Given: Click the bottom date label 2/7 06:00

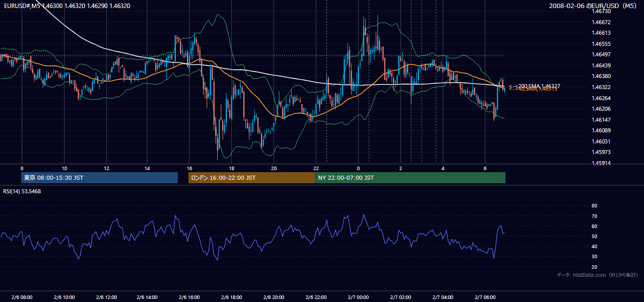Looking at the screenshot, I should [485, 297].
